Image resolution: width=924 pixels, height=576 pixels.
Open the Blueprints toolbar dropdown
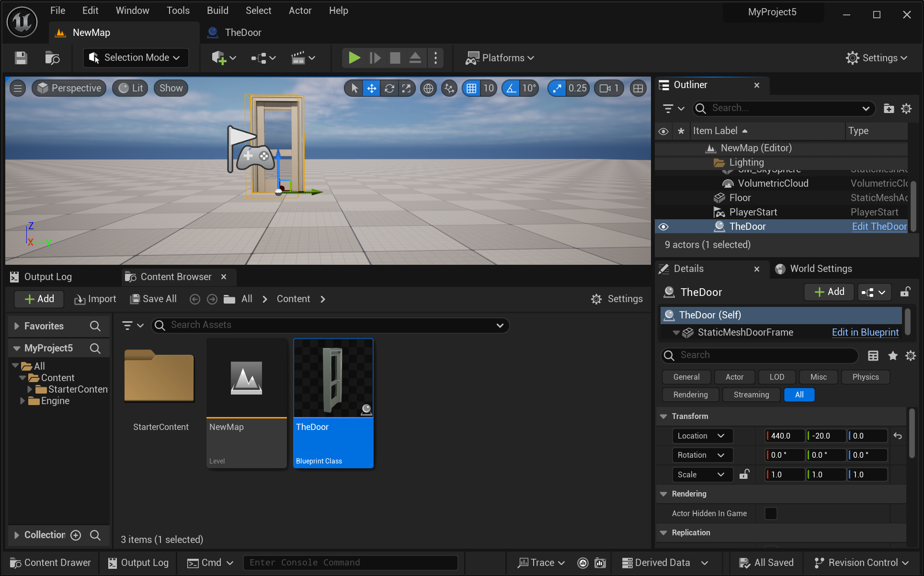263,58
